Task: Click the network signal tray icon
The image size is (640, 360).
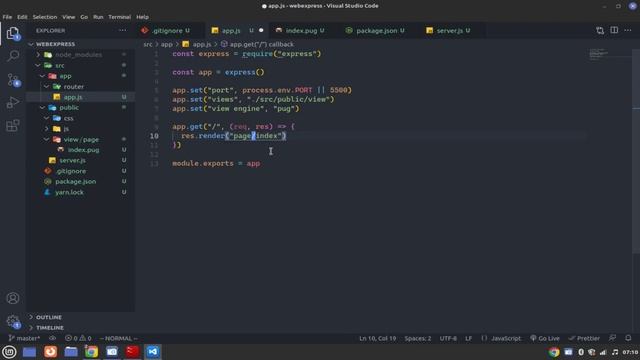Action: pos(603,352)
